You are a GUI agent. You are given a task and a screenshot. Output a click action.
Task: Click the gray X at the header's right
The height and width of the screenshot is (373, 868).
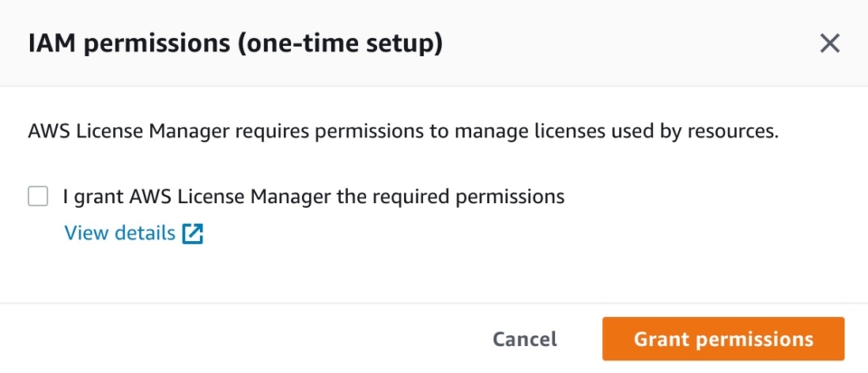[830, 43]
